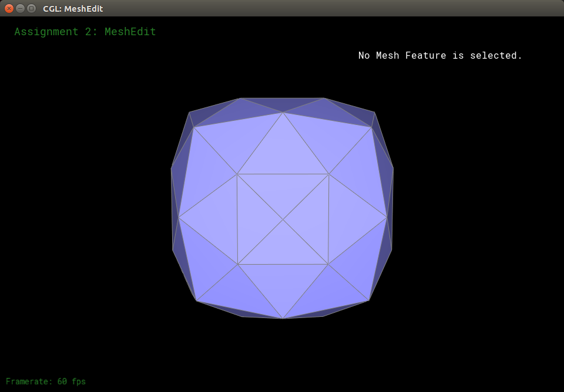Click the "Assignment 2: MeshEdit" heading
Image resolution: width=564 pixels, height=392 pixels.
pyautogui.click(x=85, y=32)
